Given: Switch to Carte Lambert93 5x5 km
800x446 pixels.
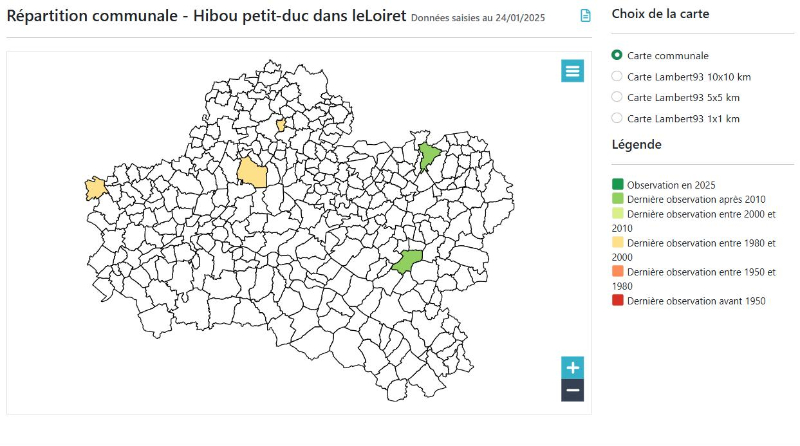Looking at the screenshot, I should point(617,97).
